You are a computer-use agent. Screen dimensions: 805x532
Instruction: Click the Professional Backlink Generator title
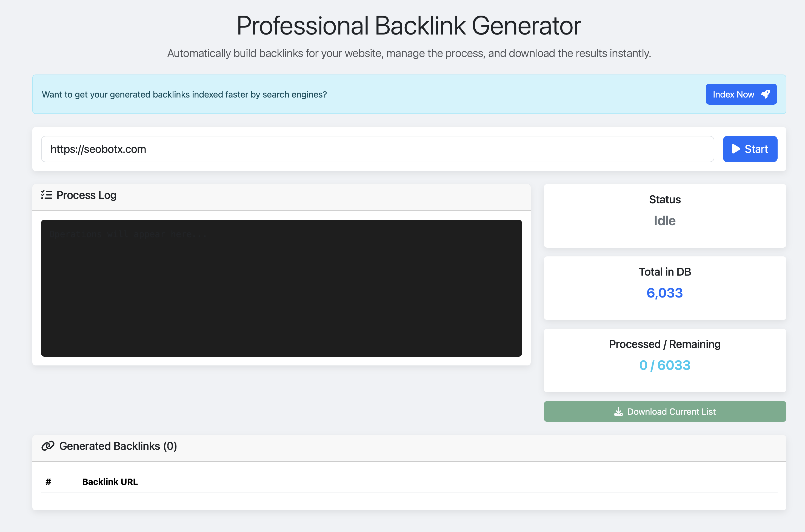click(409, 26)
